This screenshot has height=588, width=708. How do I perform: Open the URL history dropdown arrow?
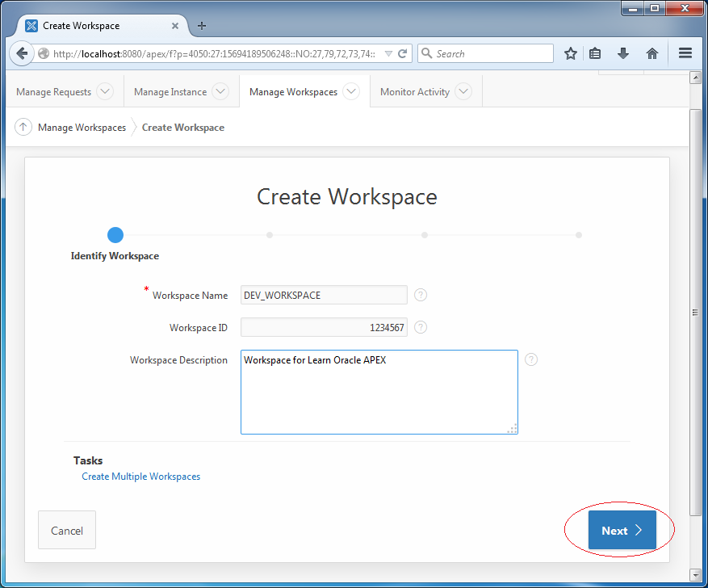point(388,54)
